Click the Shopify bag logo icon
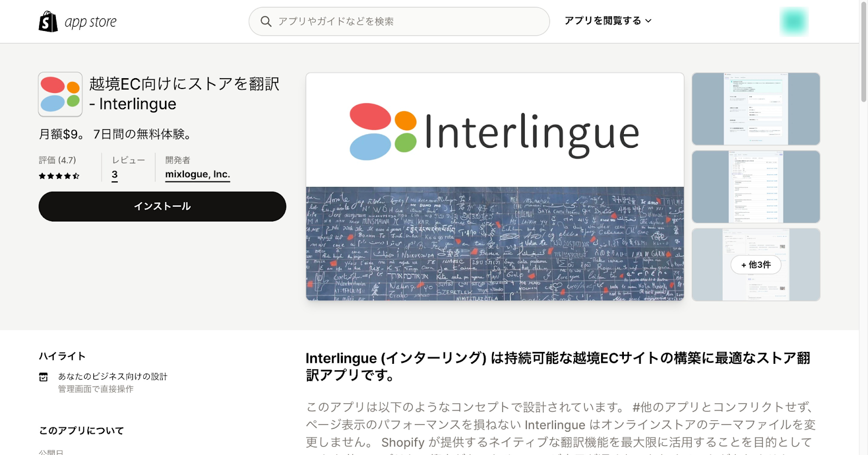The width and height of the screenshot is (868, 455). pyautogui.click(x=48, y=22)
